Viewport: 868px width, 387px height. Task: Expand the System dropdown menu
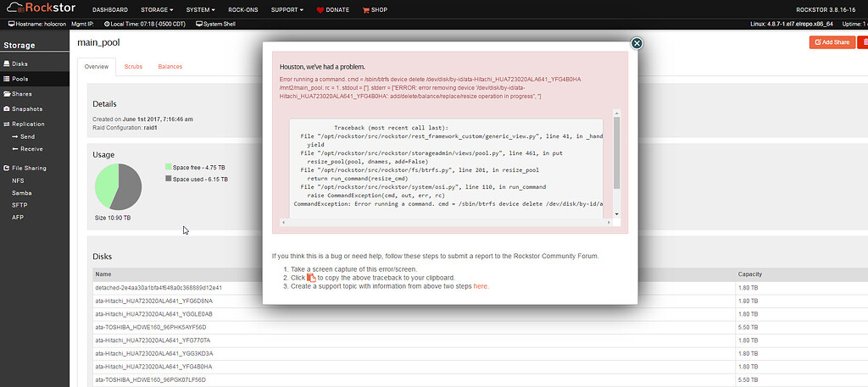click(203, 9)
